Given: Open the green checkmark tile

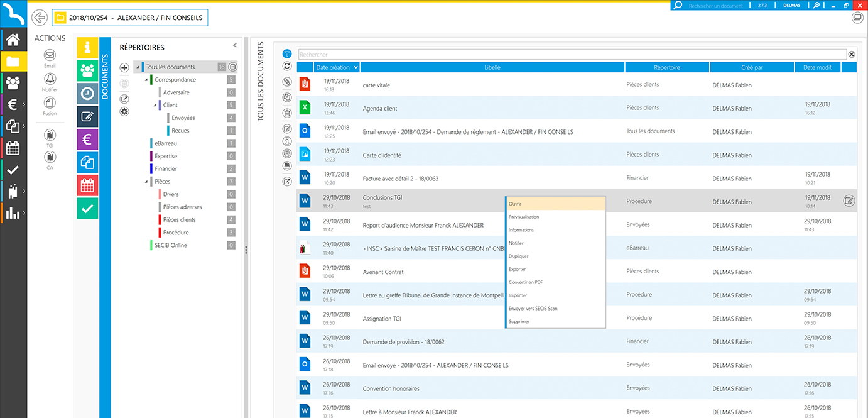Looking at the screenshot, I should pos(87,208).
